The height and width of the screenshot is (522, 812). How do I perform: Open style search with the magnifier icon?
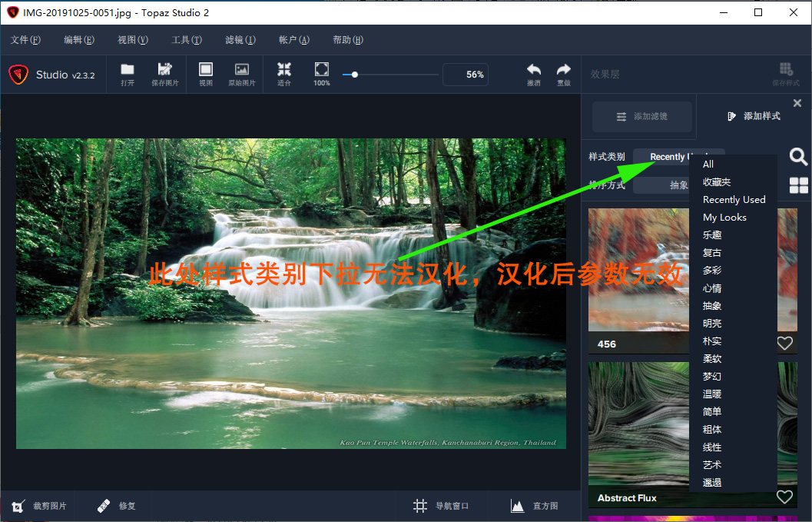pyautogui.click(x=798, y=156)
